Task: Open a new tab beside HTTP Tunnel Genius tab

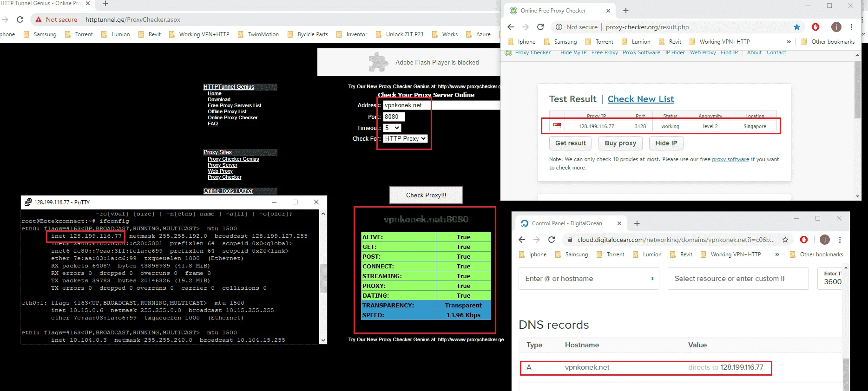Action: 105,4
